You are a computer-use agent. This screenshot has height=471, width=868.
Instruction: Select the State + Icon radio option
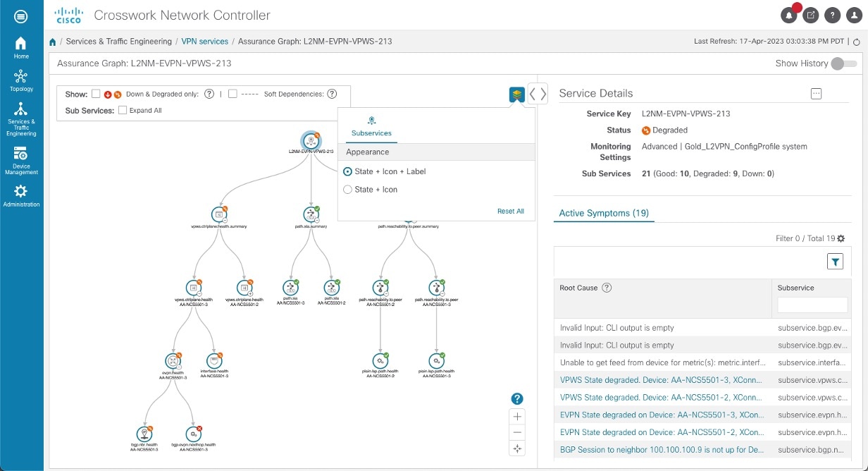click(x=347, y=190)
